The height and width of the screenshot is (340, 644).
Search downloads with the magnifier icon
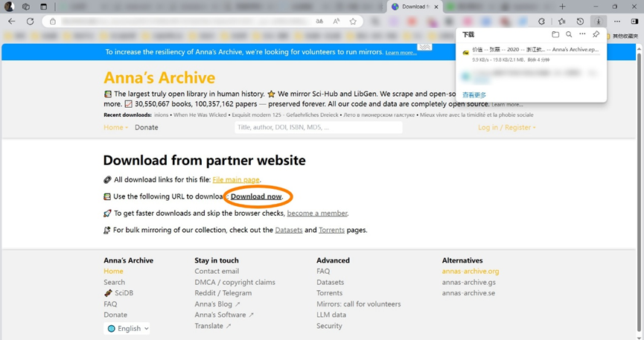pos(569,34)
